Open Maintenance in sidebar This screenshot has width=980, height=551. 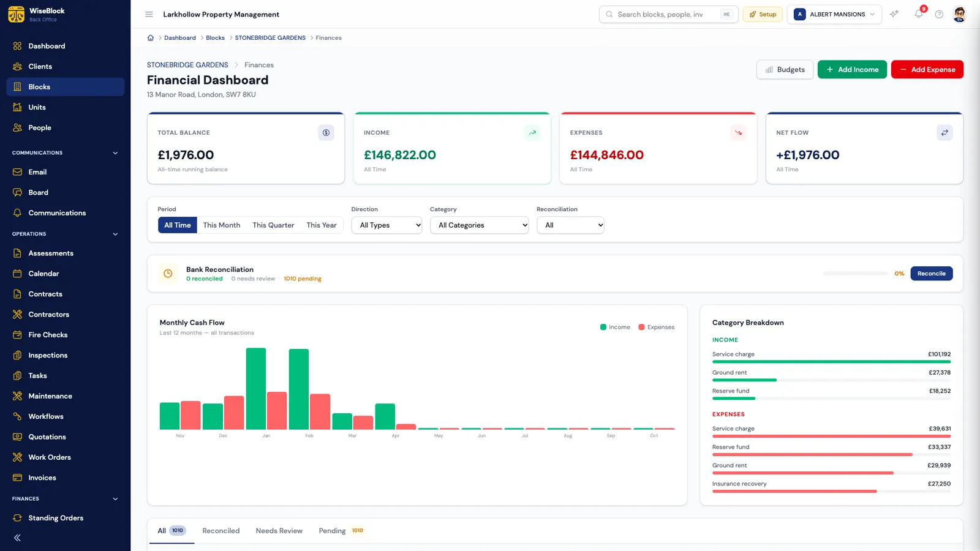[x=65, y=396]
